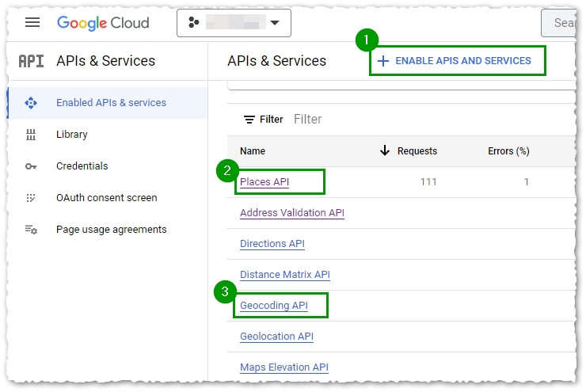The width and height of the screenshot is (586, 392).
Task: Focus the Search box at top right
Action: [559, 23]
